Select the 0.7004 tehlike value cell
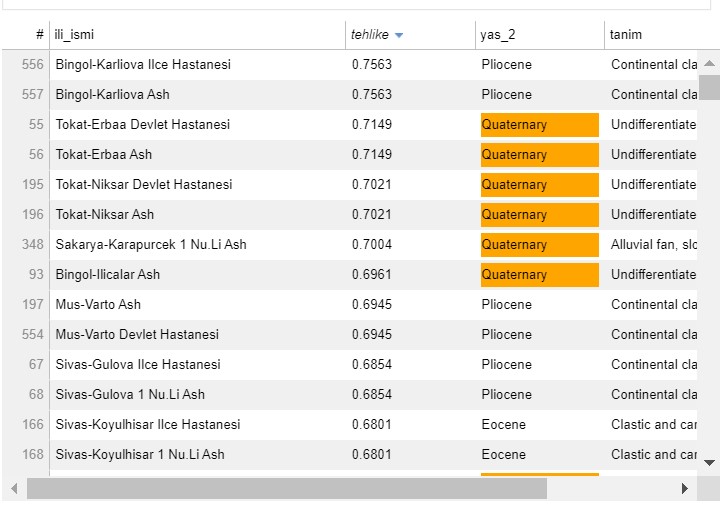The height and width of the screenshot is (508, 720). tap(372, 245)
